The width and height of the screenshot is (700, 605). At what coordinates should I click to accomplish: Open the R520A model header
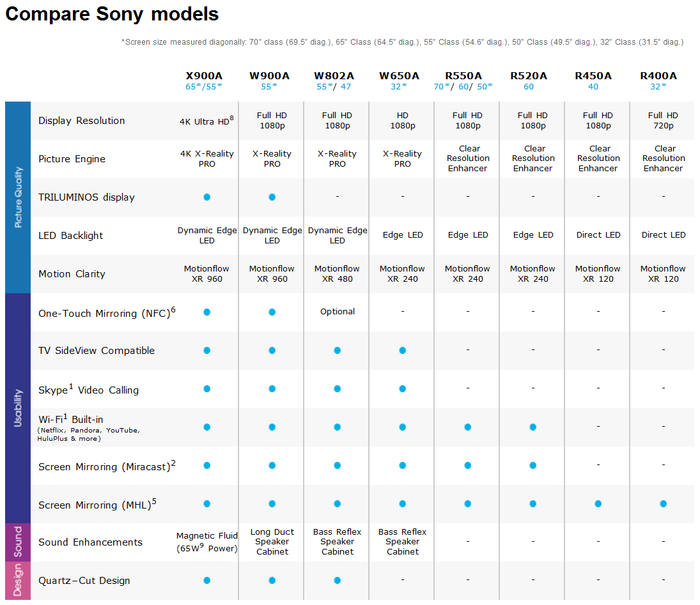529,76
